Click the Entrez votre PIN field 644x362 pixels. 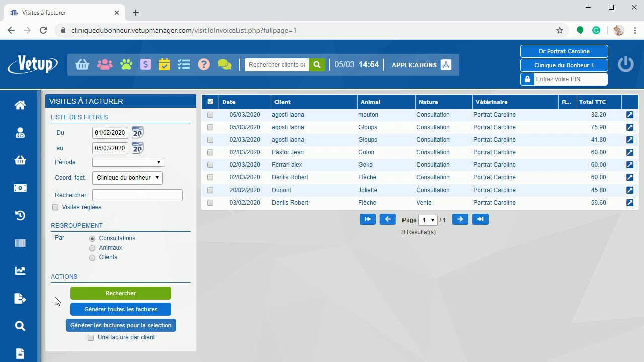pos(570,79)
